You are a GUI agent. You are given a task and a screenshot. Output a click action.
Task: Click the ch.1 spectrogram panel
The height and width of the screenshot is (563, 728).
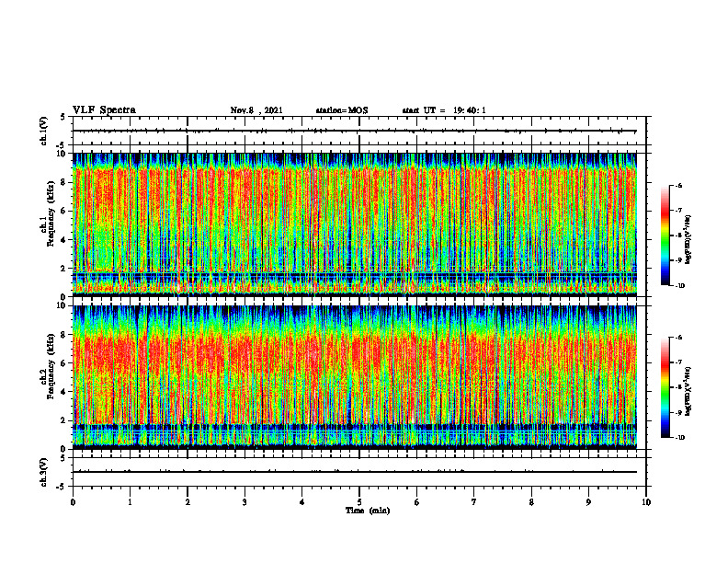pos(355,224)
